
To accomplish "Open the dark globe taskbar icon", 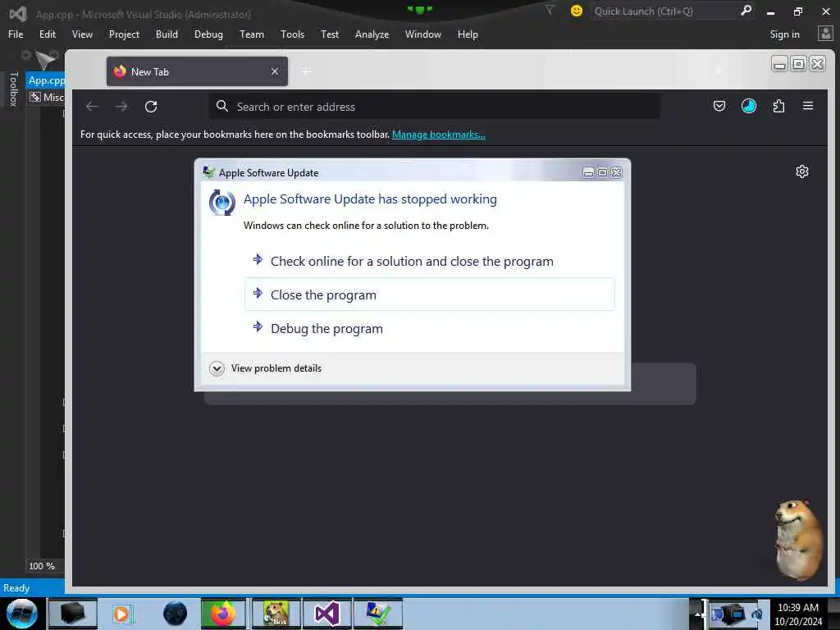I will click(175, 614).
